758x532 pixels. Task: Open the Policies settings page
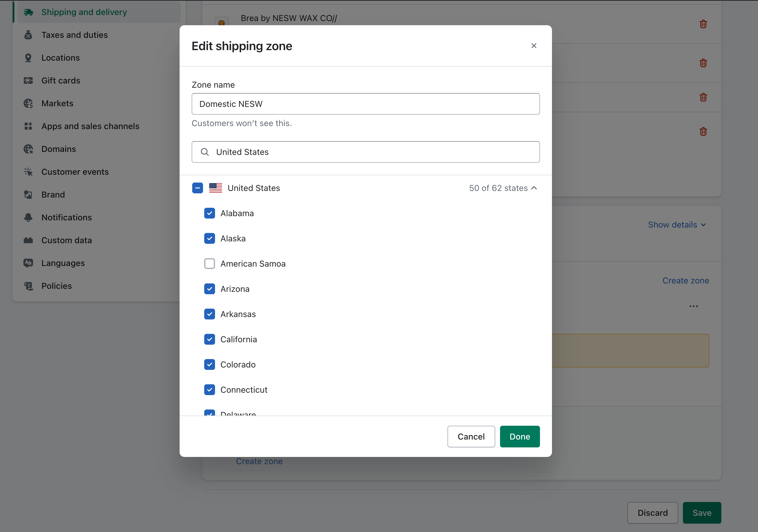(56, 286)
